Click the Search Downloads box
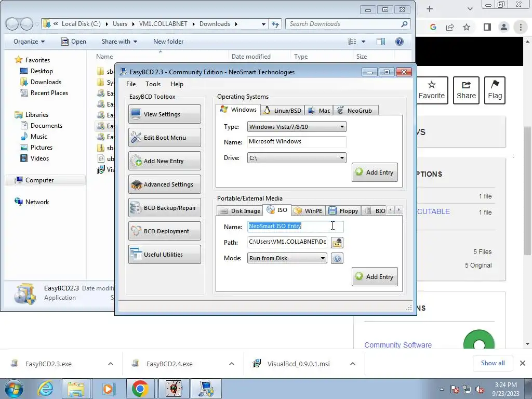 pyautogui.click(x=348, y=24)
